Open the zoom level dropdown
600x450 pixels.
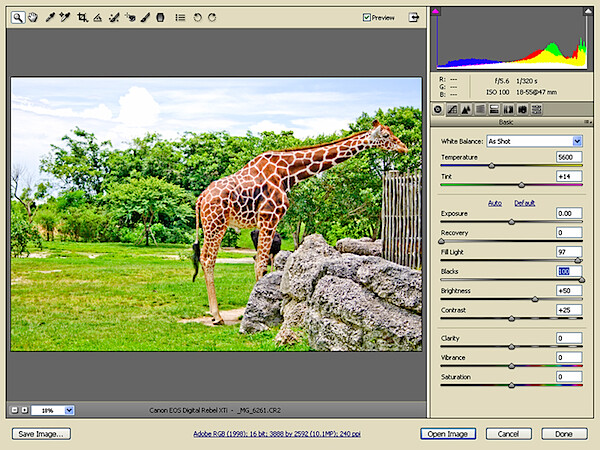(x=69, y=410)
